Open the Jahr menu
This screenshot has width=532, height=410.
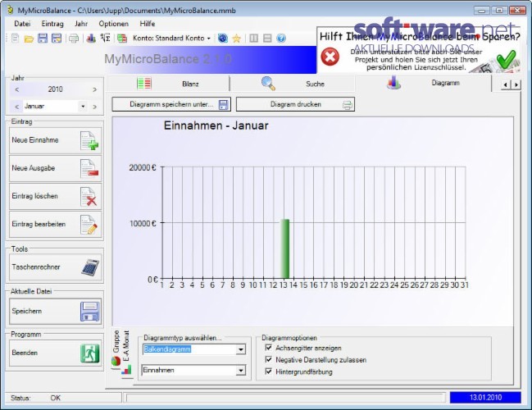(x=81, y=24)
